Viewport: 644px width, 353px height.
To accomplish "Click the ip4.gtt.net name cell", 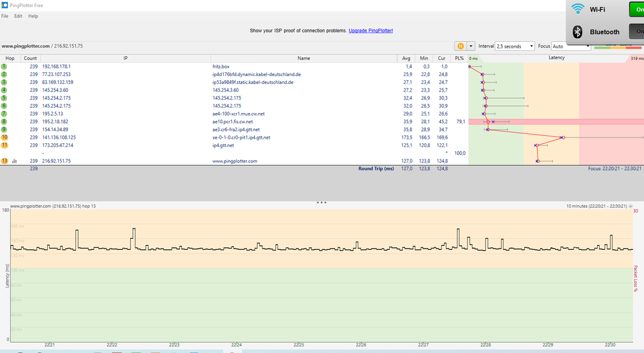I will 223,145.
